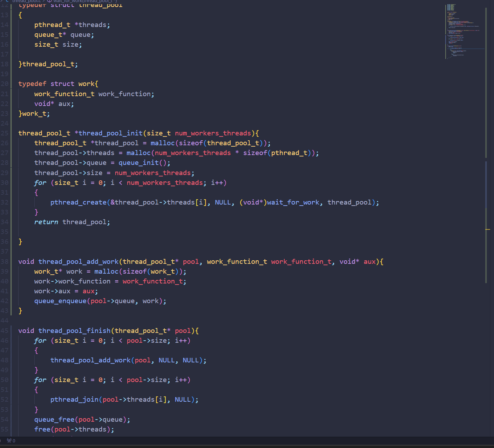Select line number 52 in the gutter
The image size is (494, 448).
(x=4, y=400)
